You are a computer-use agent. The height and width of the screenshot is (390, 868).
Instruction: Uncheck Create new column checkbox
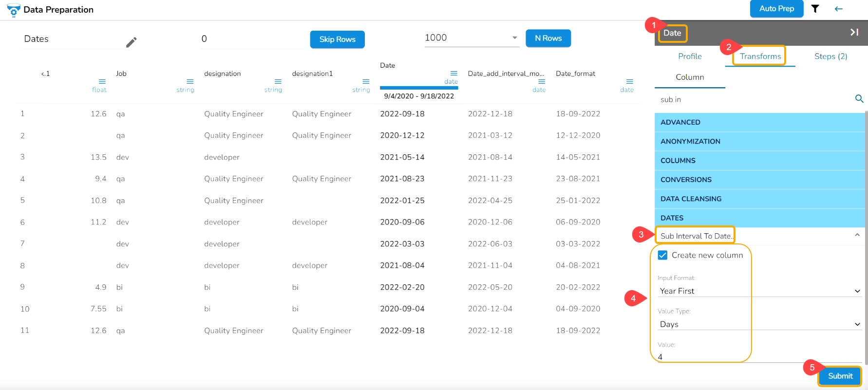click(x=662, y=255)
